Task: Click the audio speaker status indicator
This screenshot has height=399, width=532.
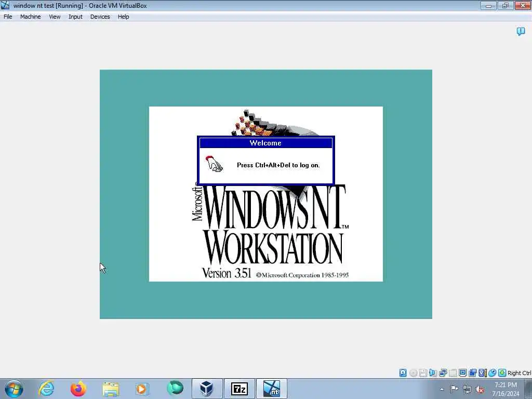Action: [433, 373]
